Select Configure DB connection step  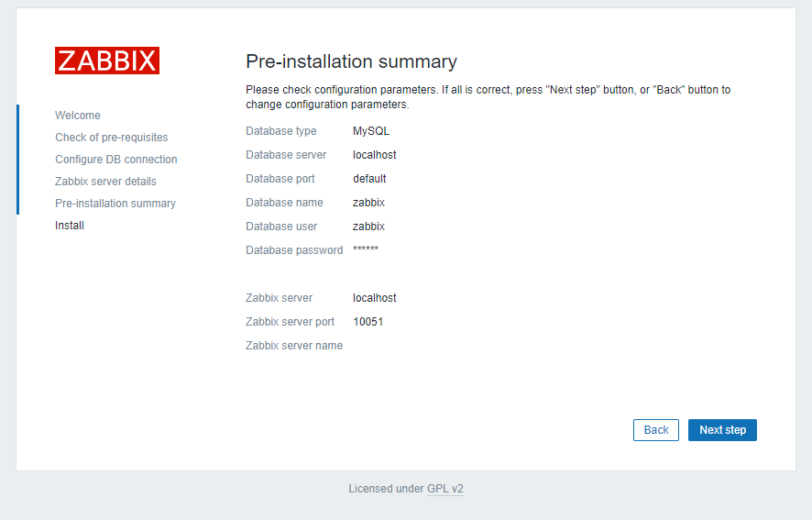(x=116, y=160)
